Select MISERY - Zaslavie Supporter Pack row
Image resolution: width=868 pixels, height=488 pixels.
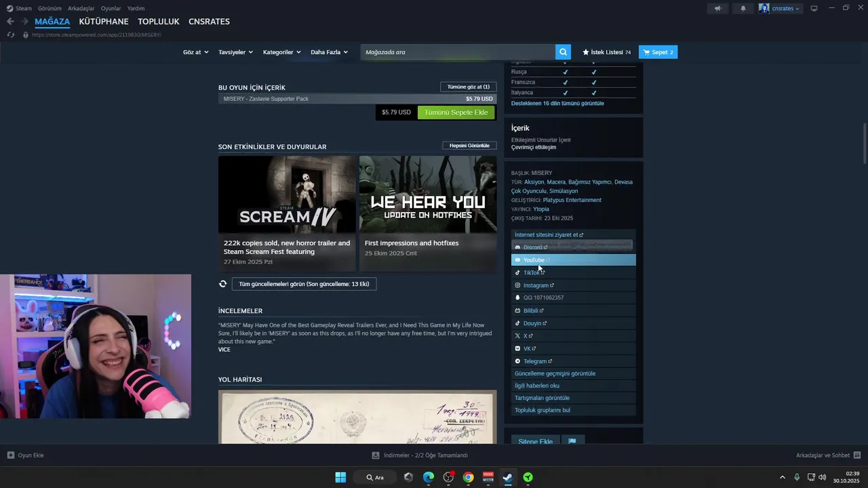pyautogui.click(x=357, y=99)
